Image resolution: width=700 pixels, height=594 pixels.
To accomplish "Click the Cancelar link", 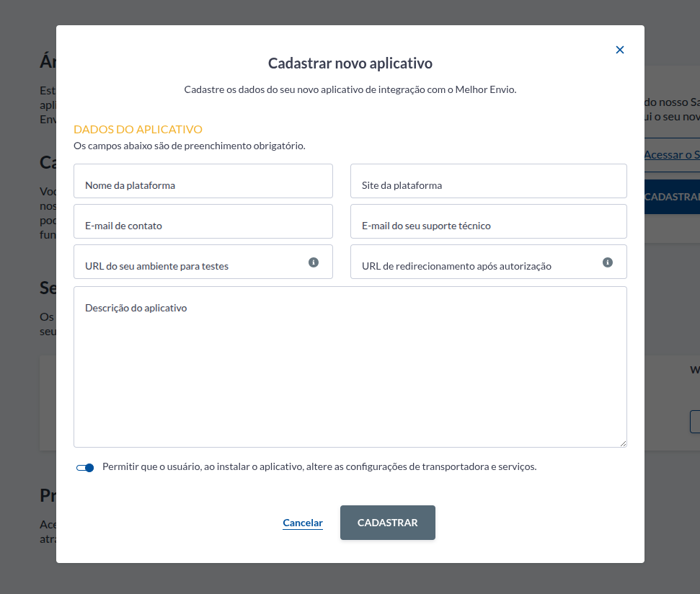I will tap(303, 523).
